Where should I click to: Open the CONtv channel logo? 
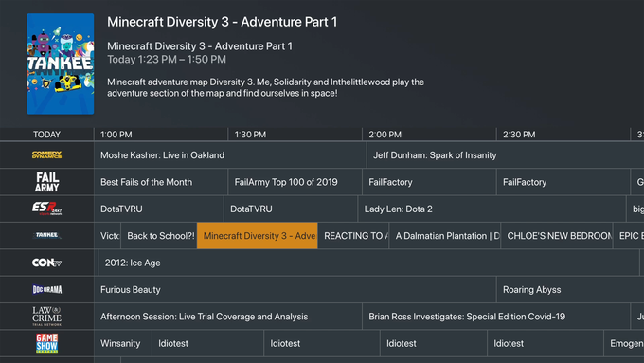coord(46,263)
